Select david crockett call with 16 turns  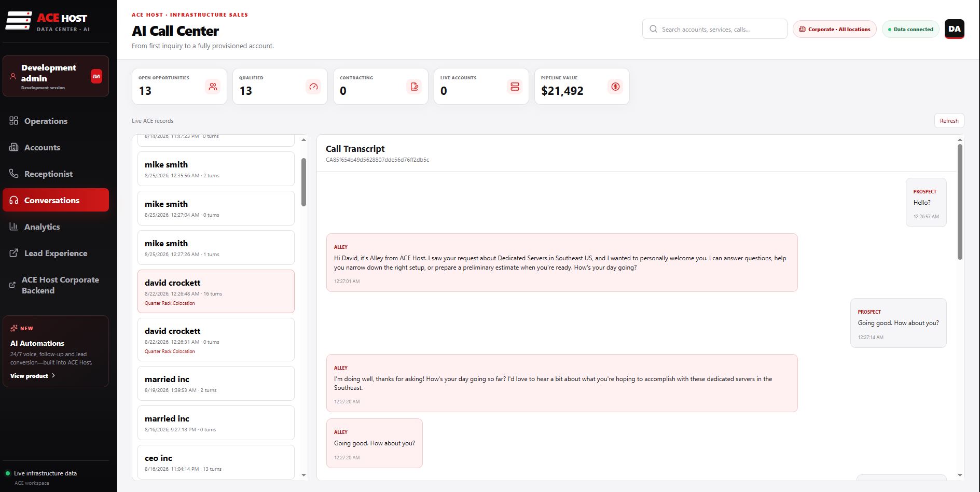(216, 291)
